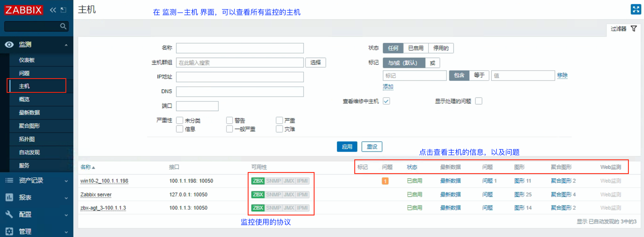This screenshot has height=237, width=644.
Task: Check 信息 severity checkbox
Action: coord(180,129)
